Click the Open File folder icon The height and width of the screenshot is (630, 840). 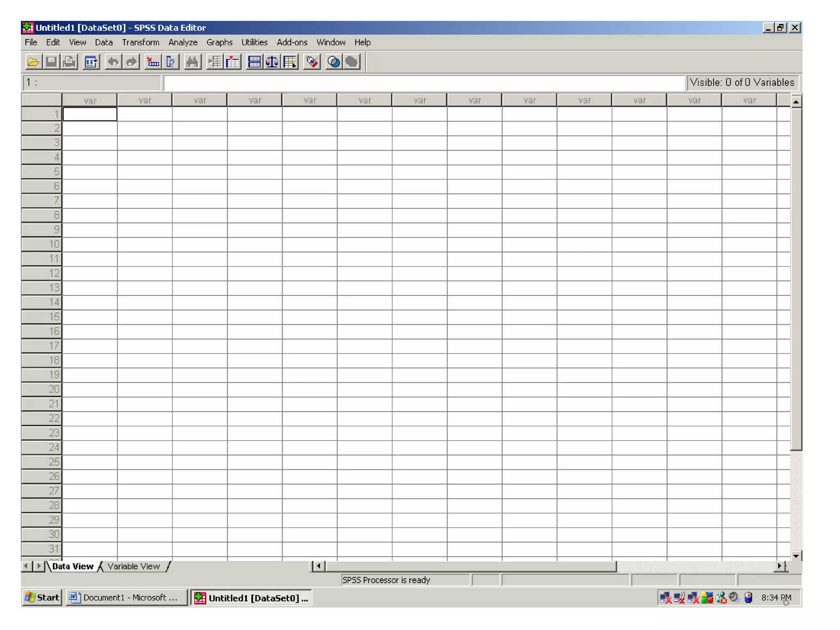(33, 62)
